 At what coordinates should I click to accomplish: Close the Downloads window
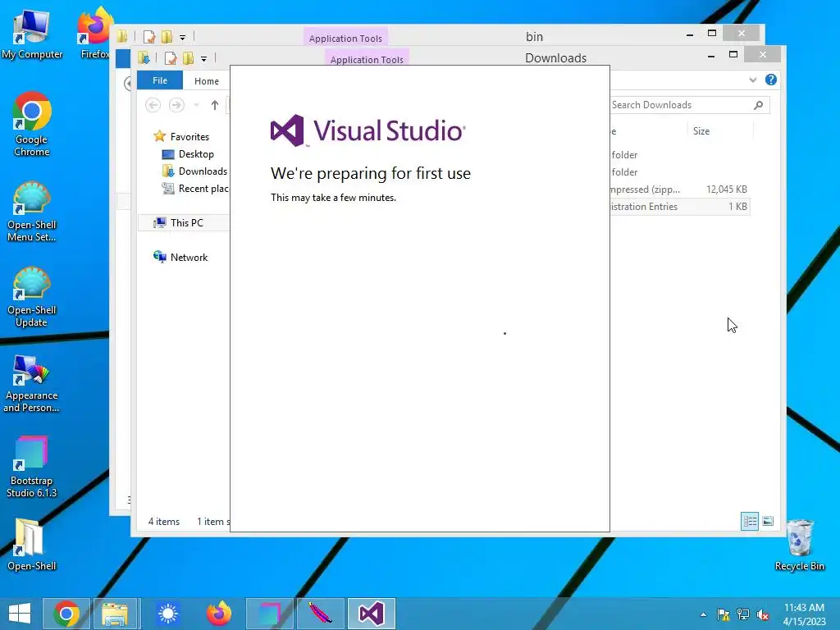[x=763, y=55]
